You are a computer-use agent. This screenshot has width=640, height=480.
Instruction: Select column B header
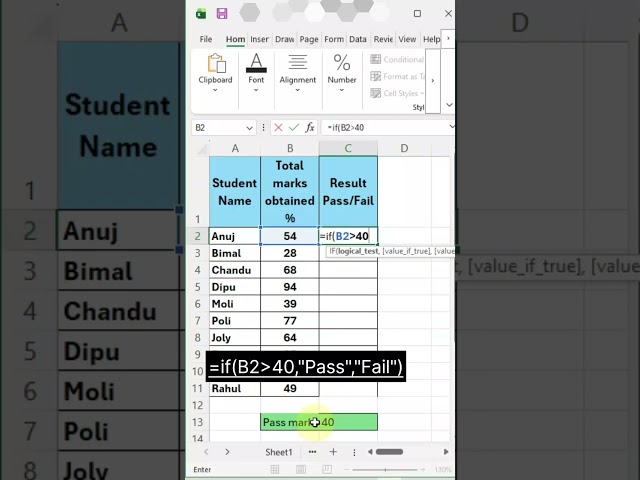290,149
